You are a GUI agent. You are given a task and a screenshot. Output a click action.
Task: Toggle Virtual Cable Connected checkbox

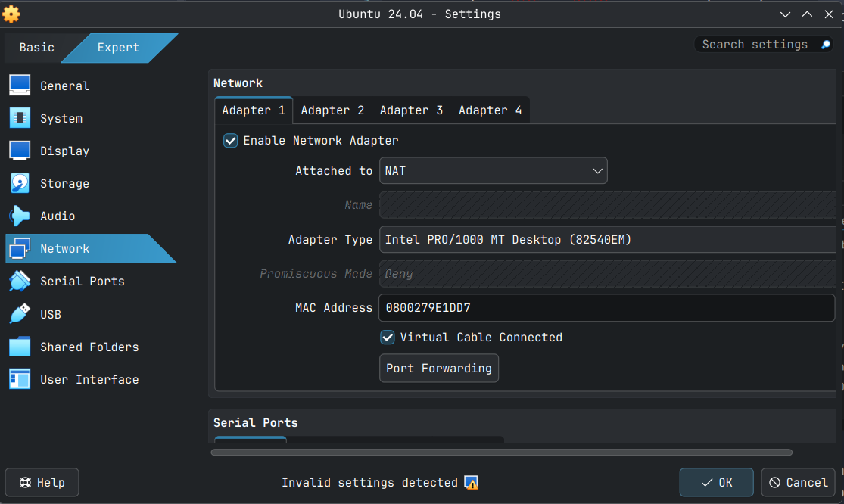tap(388, 338)
